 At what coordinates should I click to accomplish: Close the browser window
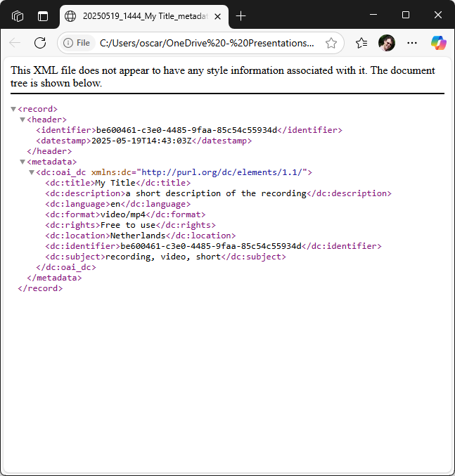(437, 15)
